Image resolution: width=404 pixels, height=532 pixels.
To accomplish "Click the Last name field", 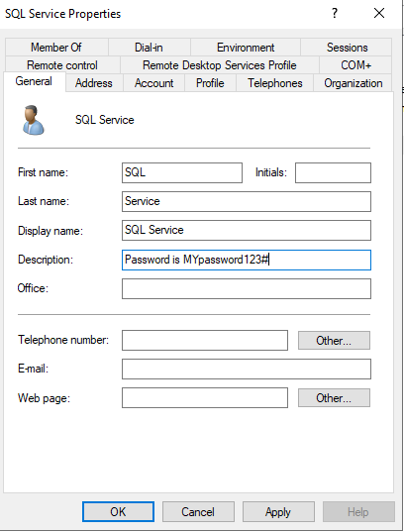I will click(x=247, y=201).
